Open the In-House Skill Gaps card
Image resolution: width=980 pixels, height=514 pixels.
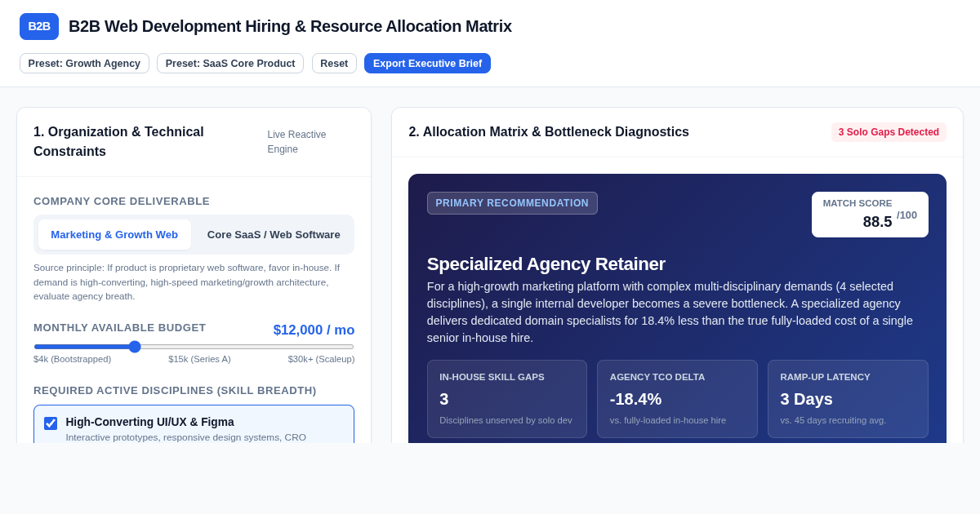pos(506,399)
